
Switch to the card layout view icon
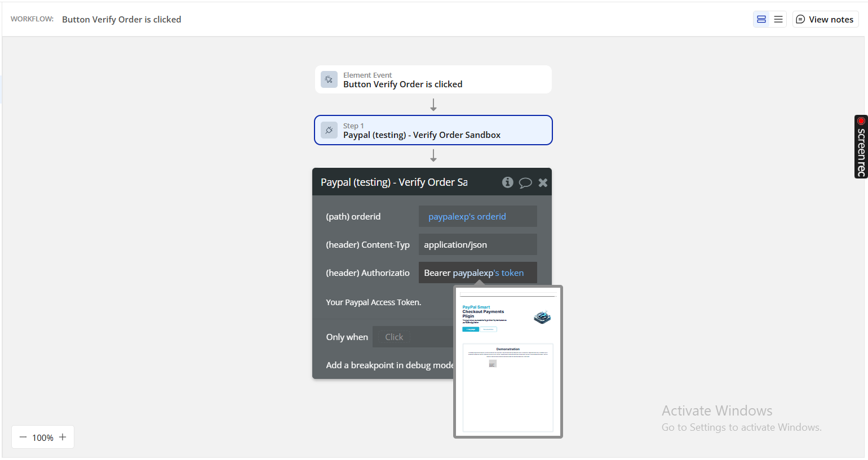761,19
